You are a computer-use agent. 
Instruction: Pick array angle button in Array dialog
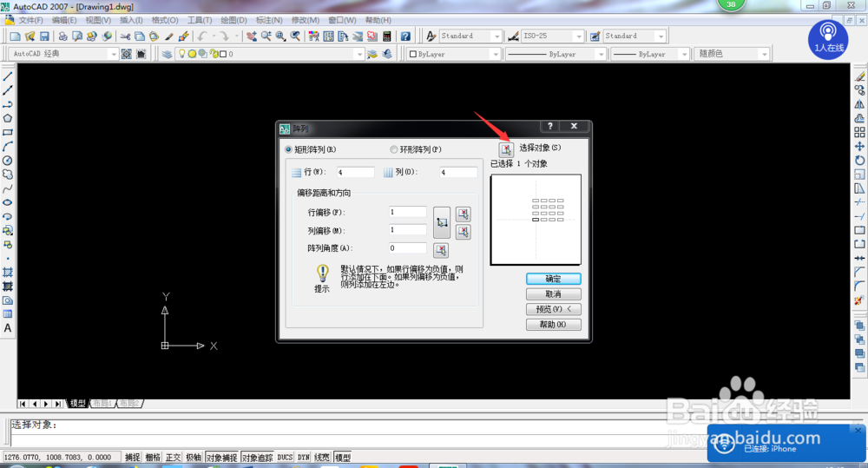point(441,250)
